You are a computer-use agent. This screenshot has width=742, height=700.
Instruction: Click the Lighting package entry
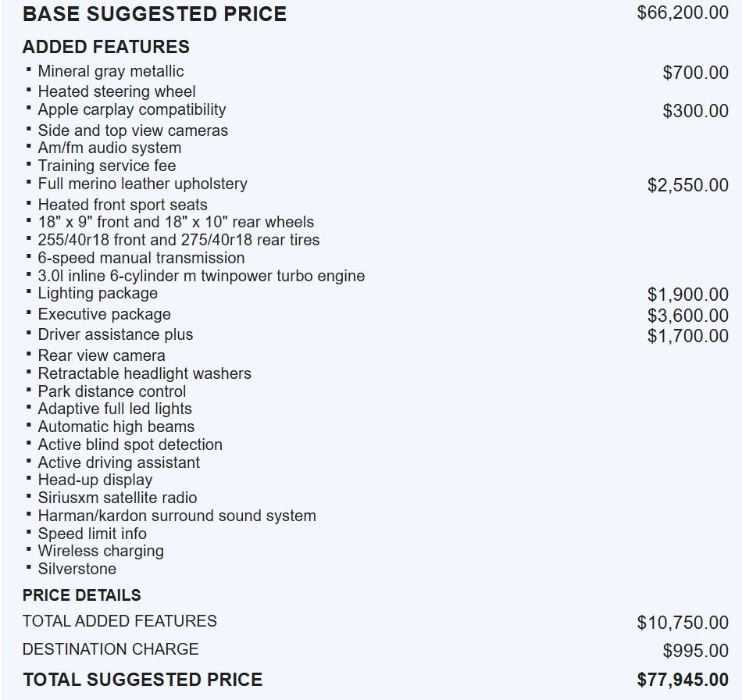[98, 293]
